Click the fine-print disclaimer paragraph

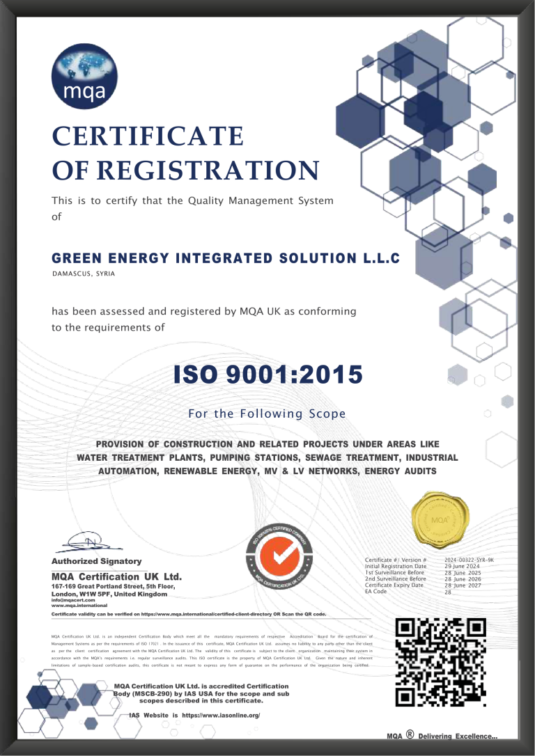pos(212,651)
